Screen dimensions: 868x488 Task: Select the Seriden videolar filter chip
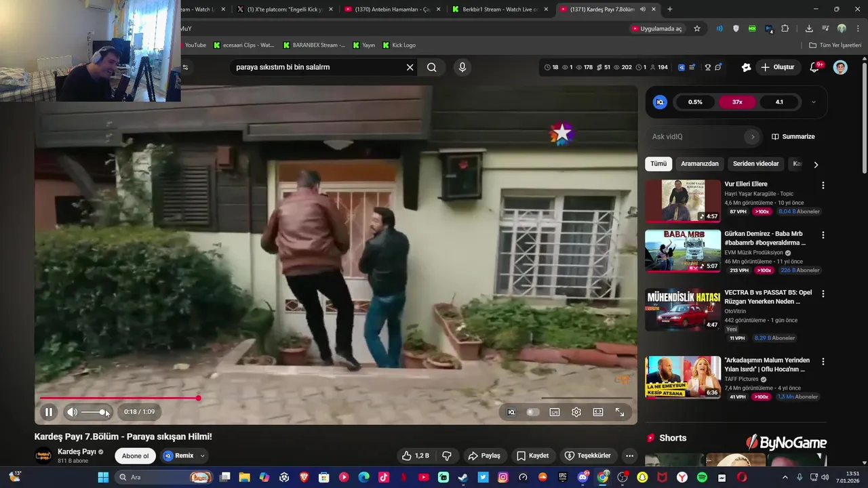pos(755,164)
